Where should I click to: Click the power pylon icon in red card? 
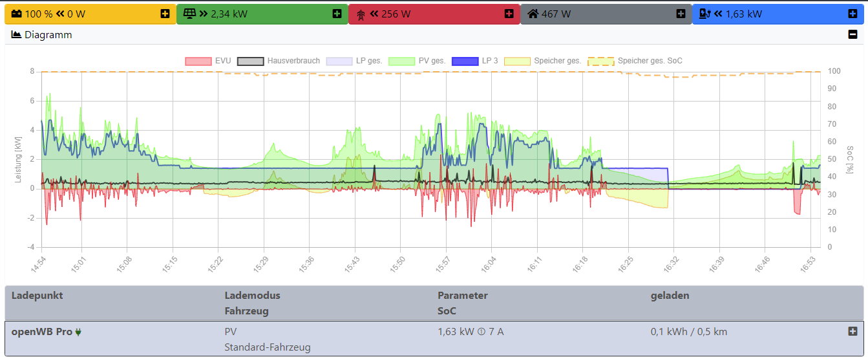[x=361, y=14]
